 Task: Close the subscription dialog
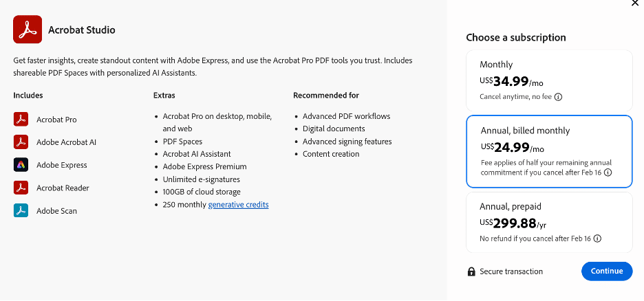click(634, 3)
